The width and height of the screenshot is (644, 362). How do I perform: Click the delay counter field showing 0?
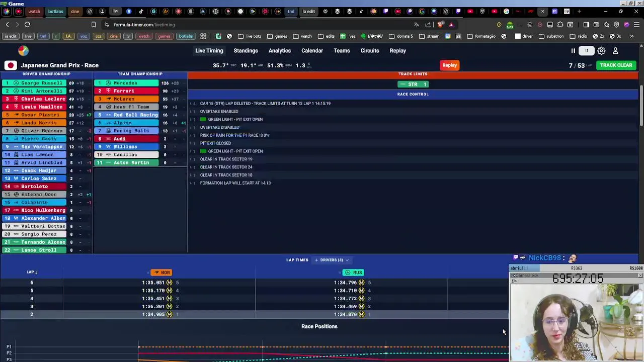(586, 51)
